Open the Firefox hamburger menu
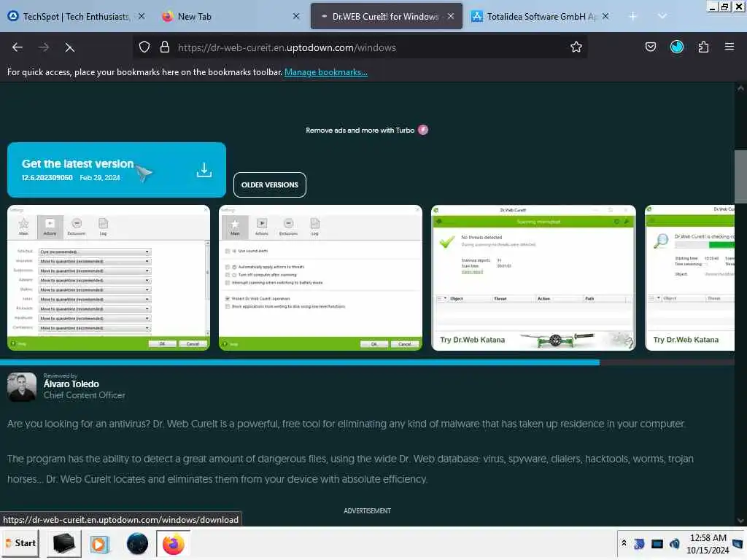This screenshot has width=747, height=560. [x=729, y=47]
